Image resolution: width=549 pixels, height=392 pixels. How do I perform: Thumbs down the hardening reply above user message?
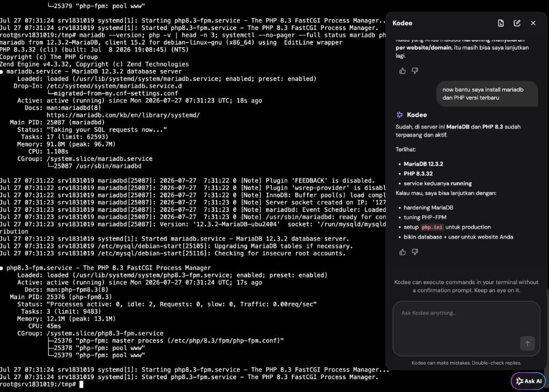415,71
